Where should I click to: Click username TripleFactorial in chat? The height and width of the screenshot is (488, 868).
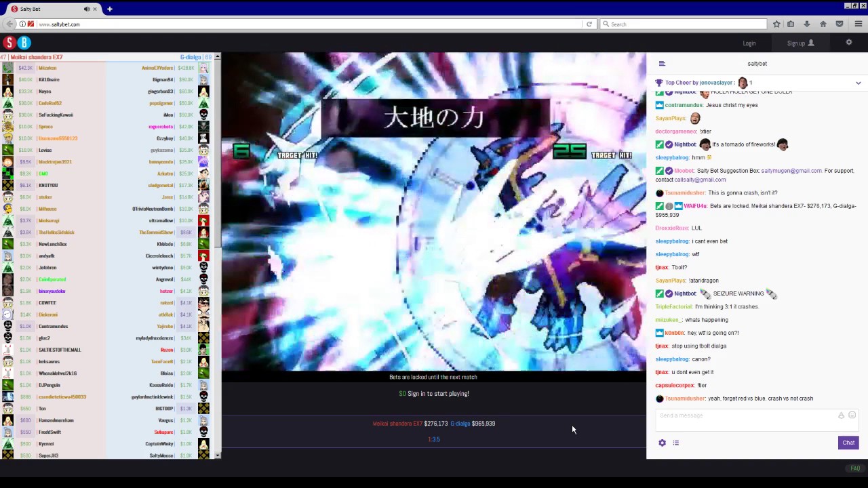click(x=673, y=307)
